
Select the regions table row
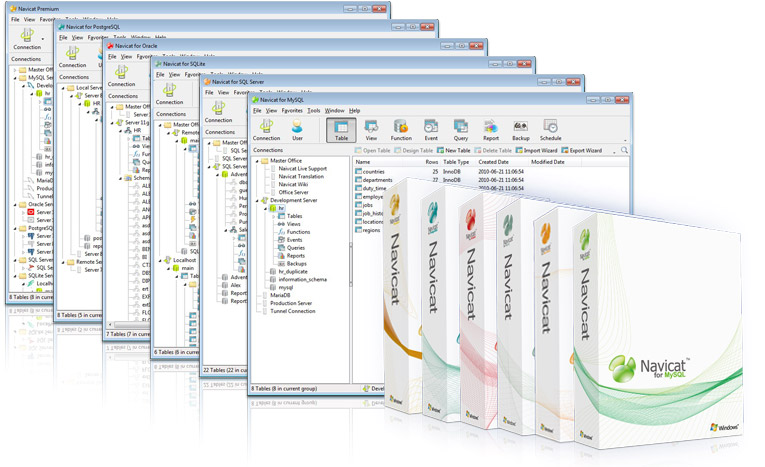click(x=371, y=230)
